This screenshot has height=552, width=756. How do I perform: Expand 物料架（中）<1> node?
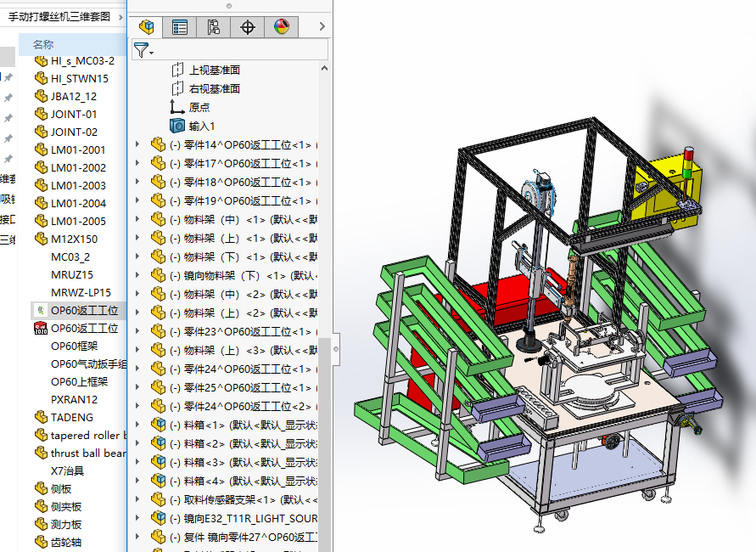137,219
